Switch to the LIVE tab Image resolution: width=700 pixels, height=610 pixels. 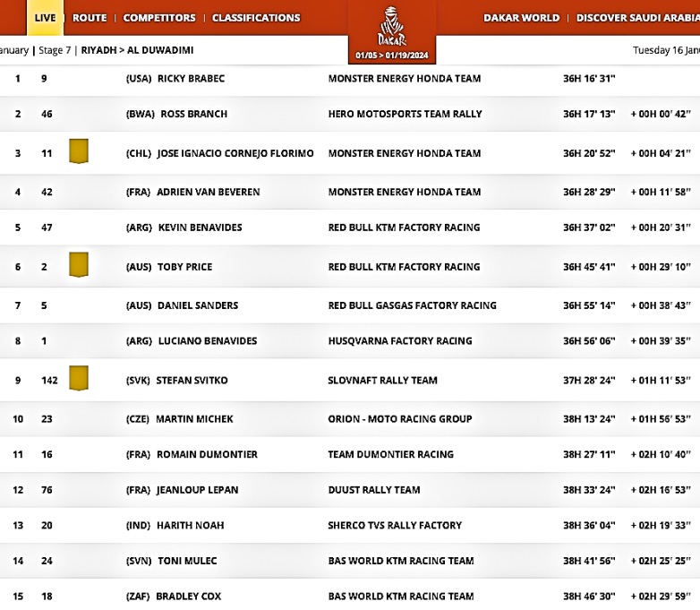tap(45, 18)
